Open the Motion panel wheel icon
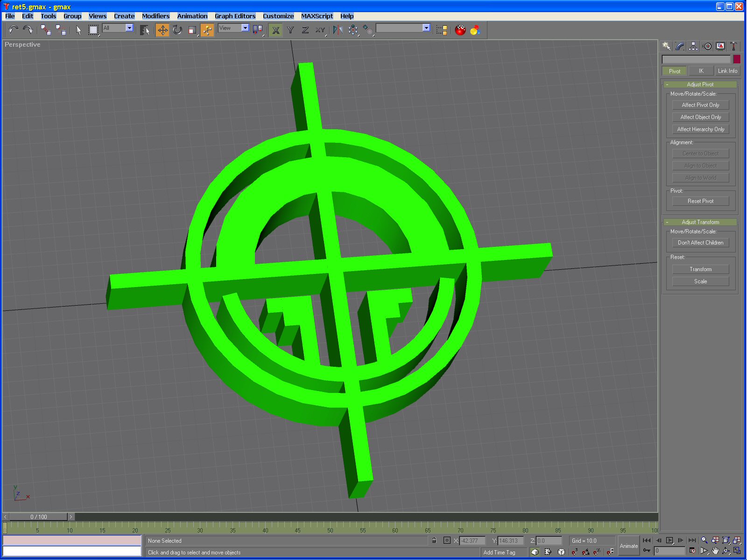The image size is (747, 560). [707, 46]
